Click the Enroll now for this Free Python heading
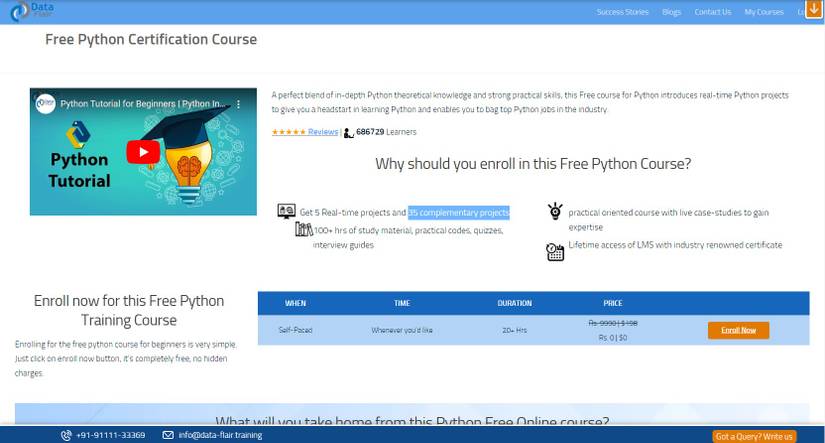825x443 pixels. [x=129, y=310]
